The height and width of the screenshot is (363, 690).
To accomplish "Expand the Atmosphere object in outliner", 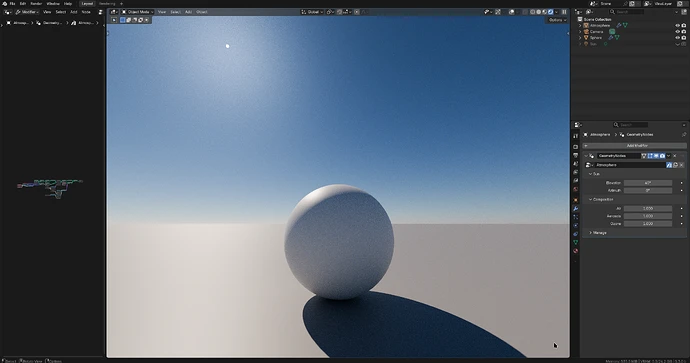I will tap(580, 26).
